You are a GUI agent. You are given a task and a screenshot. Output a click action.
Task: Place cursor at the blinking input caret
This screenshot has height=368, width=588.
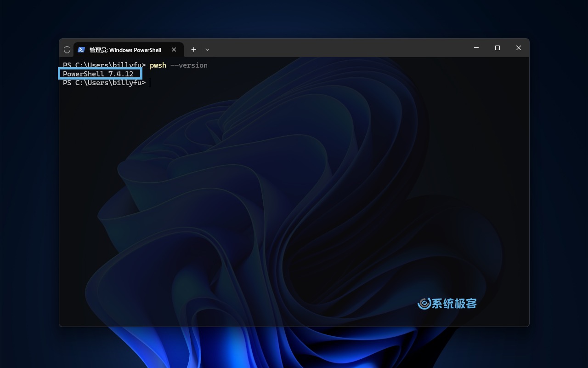tap(150, 83)
